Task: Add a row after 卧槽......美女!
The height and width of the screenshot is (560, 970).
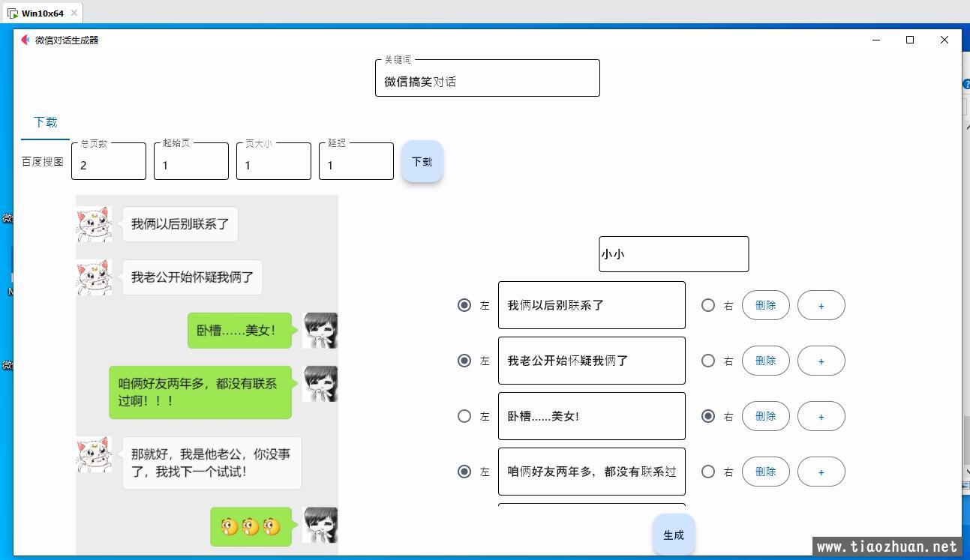Action: pos(821,416)
